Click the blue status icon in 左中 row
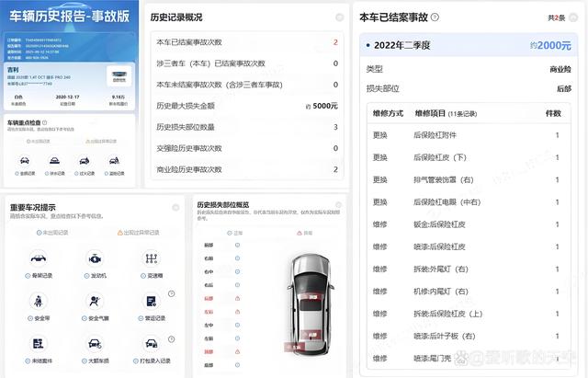Image resolution: width=588 pixels, height=378 pixels. coord(237,325)
